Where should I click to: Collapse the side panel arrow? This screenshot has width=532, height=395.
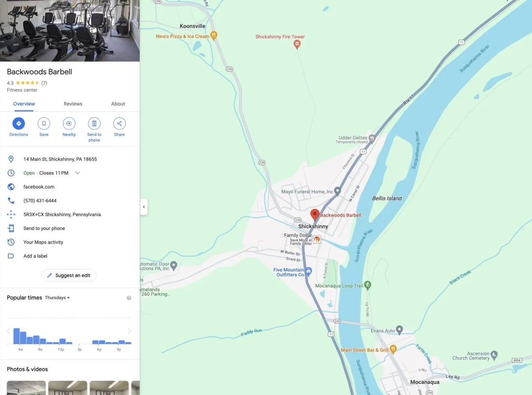144,207
